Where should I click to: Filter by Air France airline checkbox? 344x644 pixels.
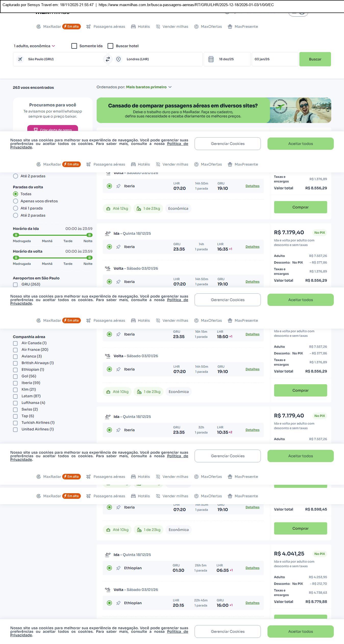tap(16, 350)
